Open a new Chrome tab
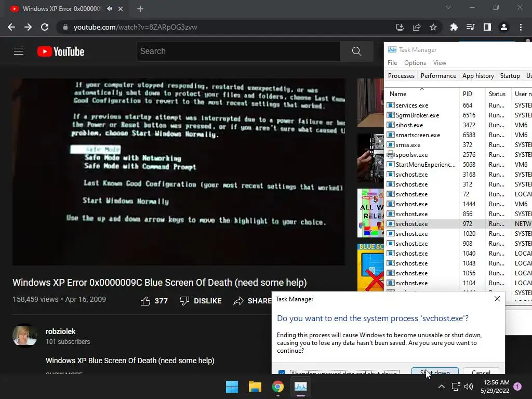This screenshot has height=399, width=532. (x=140, y=9)
